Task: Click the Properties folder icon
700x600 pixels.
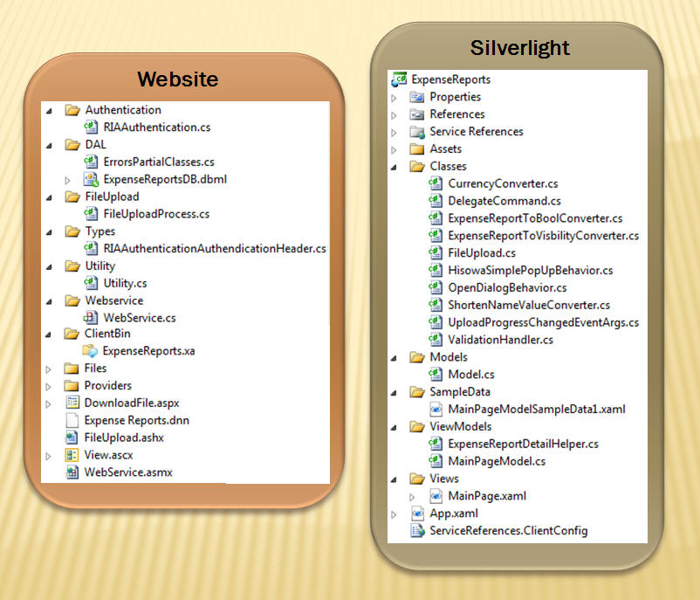Action: point(417,96)
